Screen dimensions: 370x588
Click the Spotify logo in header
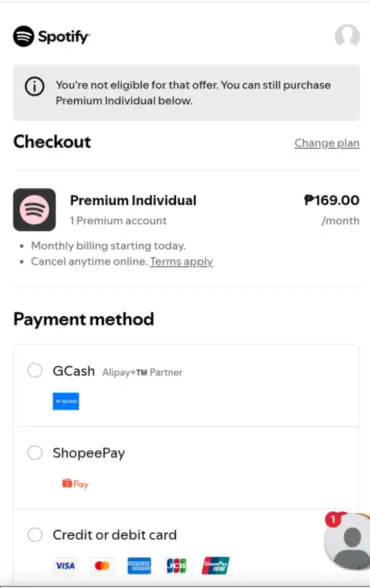click(x=51, y=36)
